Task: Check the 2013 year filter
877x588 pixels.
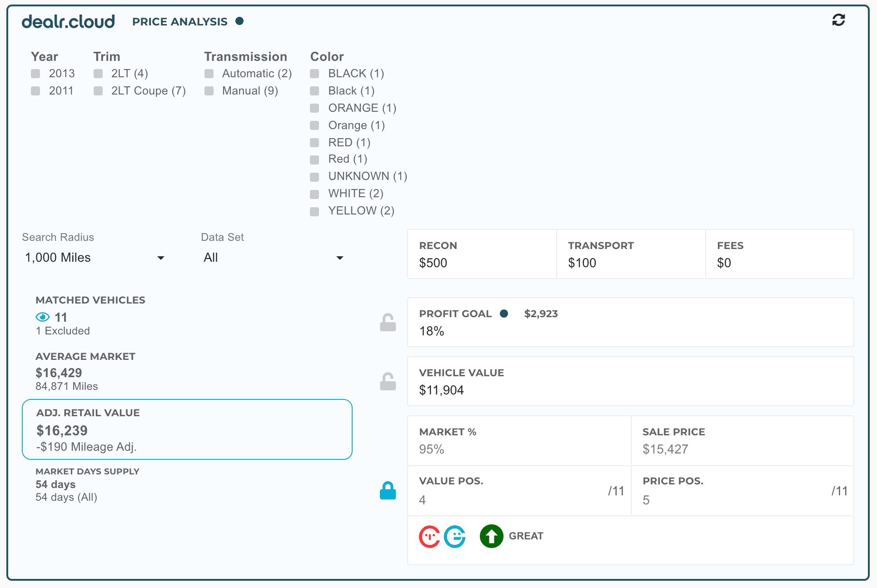Action: (35, 74)
